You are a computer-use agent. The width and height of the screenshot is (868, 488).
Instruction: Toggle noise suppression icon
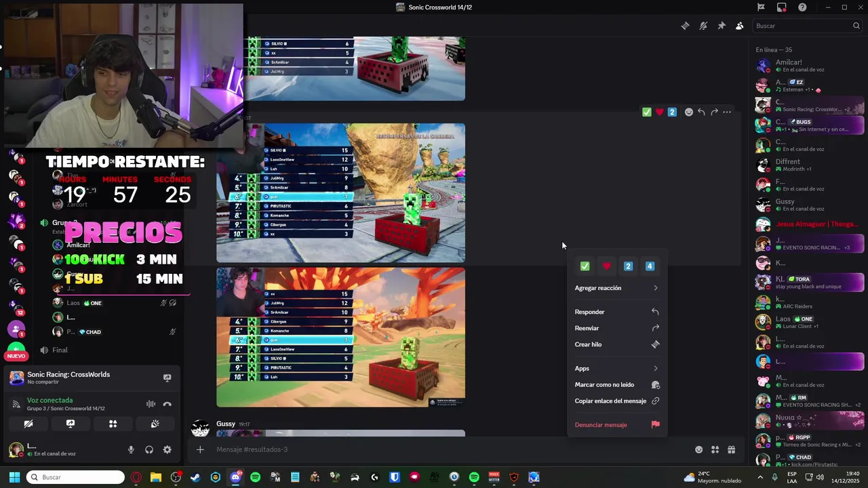click(x=151, y=404)
